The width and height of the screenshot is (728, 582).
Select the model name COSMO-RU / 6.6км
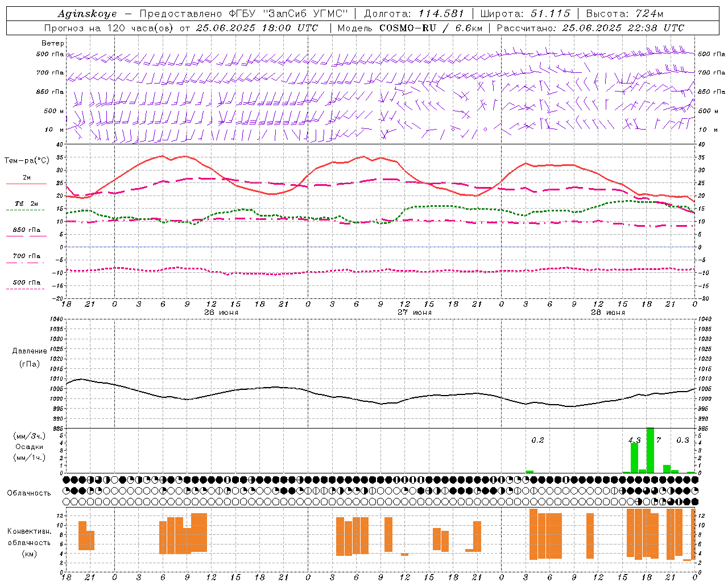(431, 28)
